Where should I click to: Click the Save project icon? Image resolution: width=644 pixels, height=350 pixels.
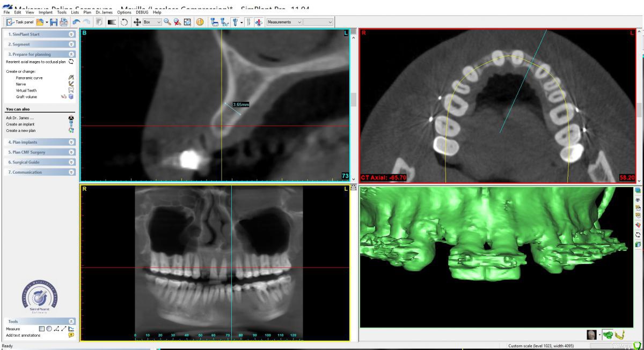click(x=53, y=22)
